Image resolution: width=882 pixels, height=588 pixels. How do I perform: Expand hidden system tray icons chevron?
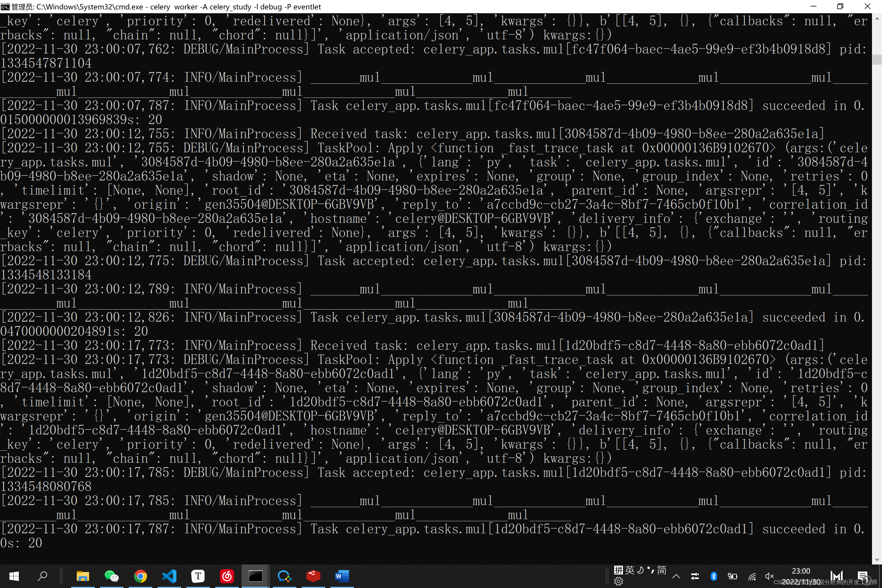(676, 576)
